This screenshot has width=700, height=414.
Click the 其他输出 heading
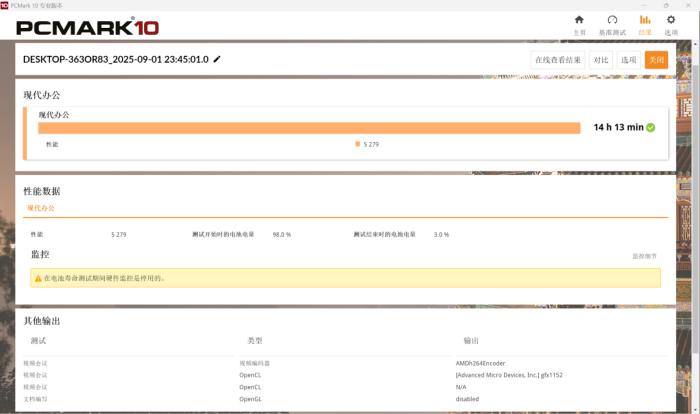coord(42,321)
